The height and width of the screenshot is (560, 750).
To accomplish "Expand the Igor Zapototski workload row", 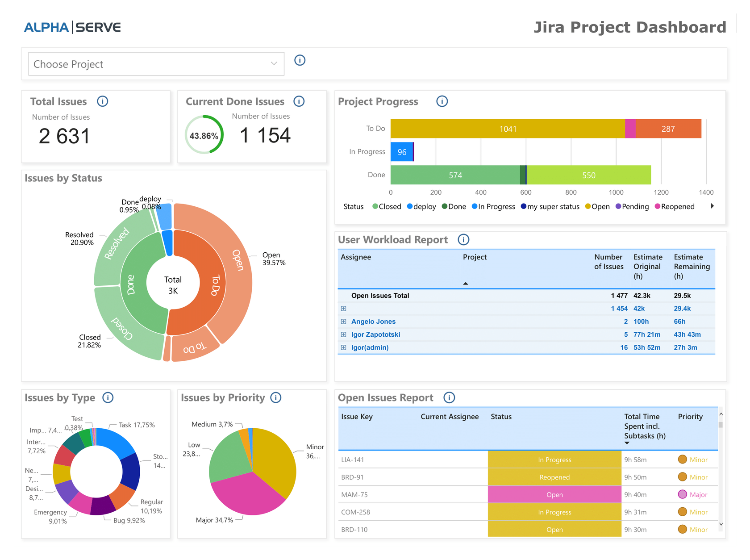I will pos(343,334).
